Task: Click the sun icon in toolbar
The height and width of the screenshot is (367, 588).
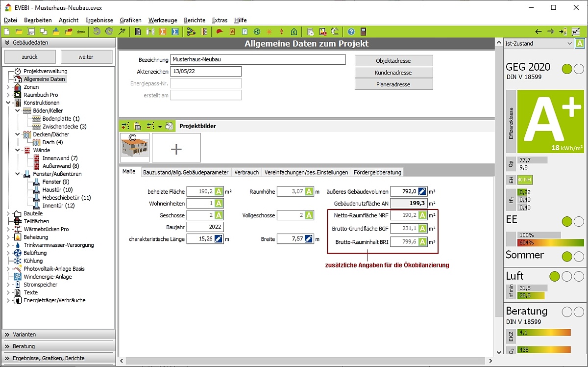Action: point(269,31)
